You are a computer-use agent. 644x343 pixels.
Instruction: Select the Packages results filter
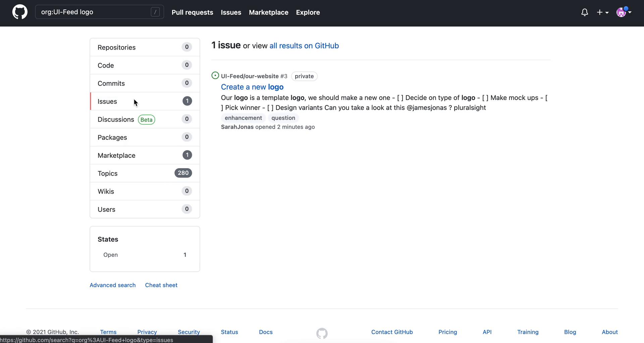(x=145, y=137)
